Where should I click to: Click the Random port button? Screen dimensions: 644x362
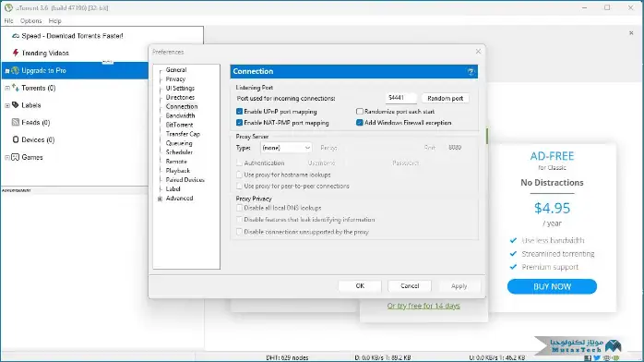point(446,98)
